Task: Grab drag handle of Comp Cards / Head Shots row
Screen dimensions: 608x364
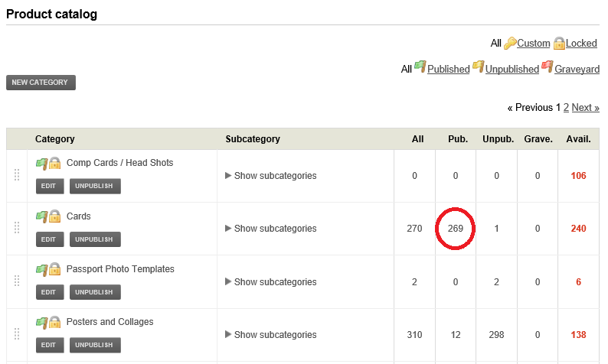Action: pyautogui.click(x=17, y=175)
